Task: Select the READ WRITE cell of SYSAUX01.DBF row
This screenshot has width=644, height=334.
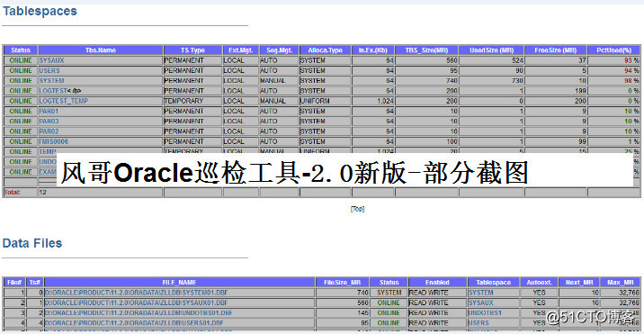Action: pyautogui.click(x=437, y=302)
